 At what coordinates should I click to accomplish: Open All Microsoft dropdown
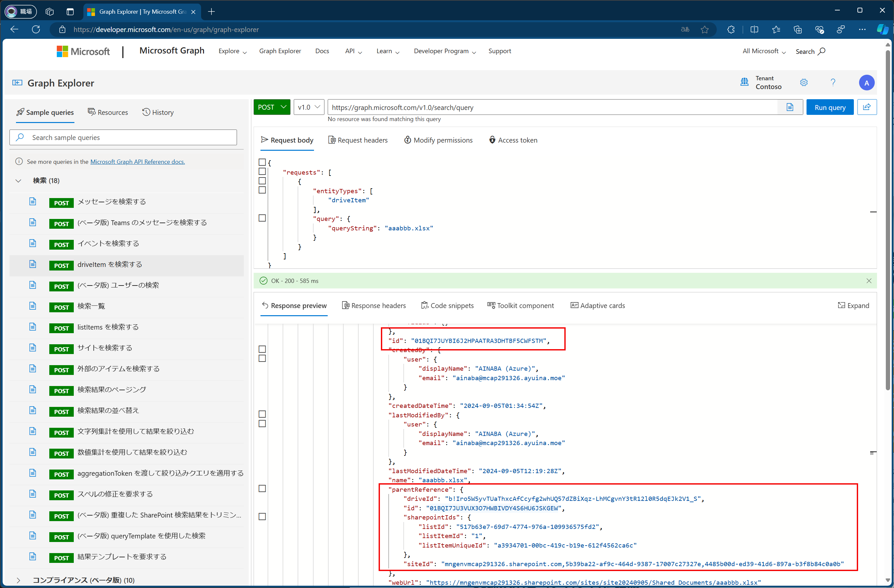click(x=764, y=51)
